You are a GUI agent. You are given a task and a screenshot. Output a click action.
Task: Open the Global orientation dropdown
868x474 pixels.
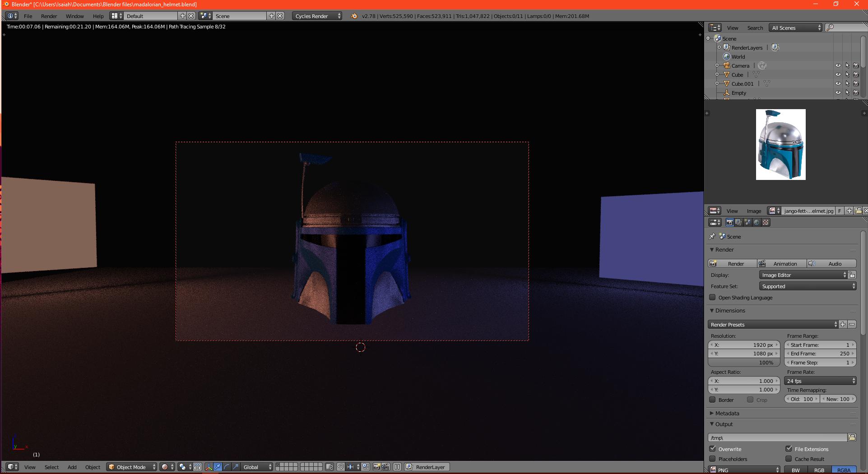[x=257, y=467]
